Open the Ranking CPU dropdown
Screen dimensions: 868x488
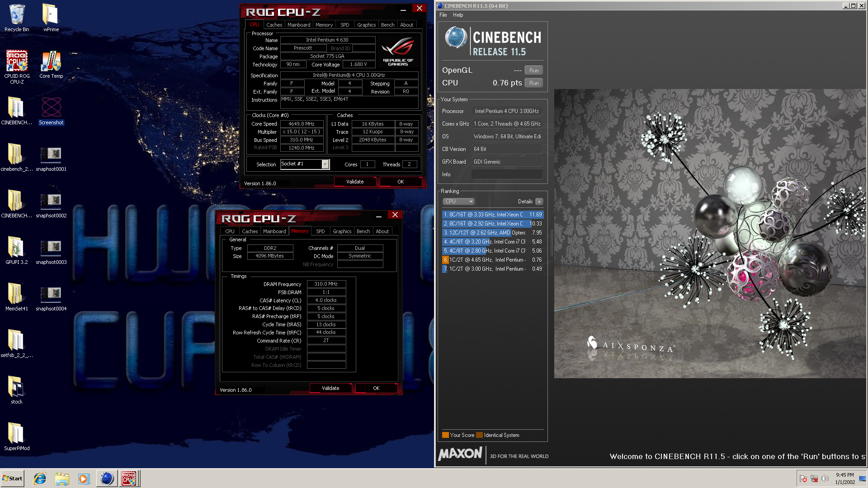point(458,202)
